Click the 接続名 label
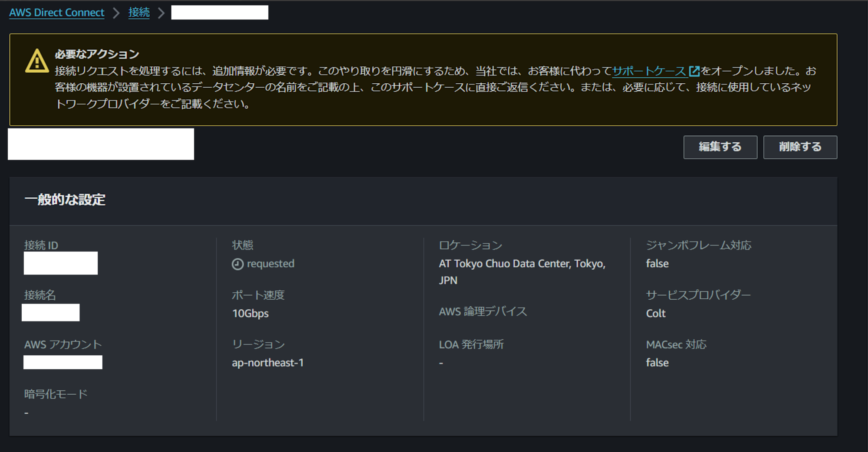This screenshot has width=868, height=452. [40, 295]
